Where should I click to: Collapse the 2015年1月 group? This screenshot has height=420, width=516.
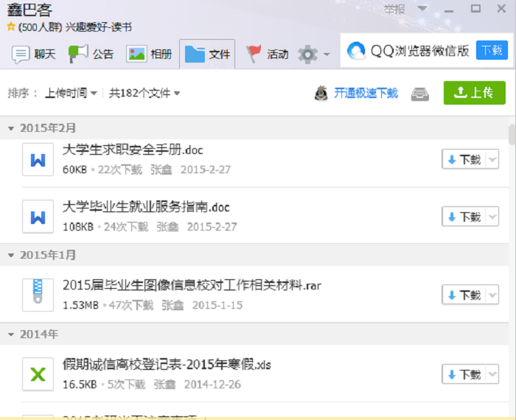click(11, 255)
